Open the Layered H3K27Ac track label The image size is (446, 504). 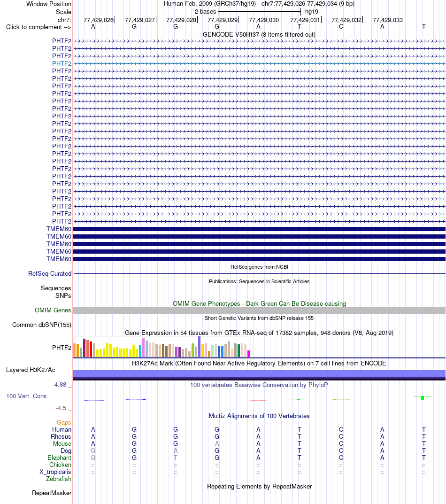(31, 370)
